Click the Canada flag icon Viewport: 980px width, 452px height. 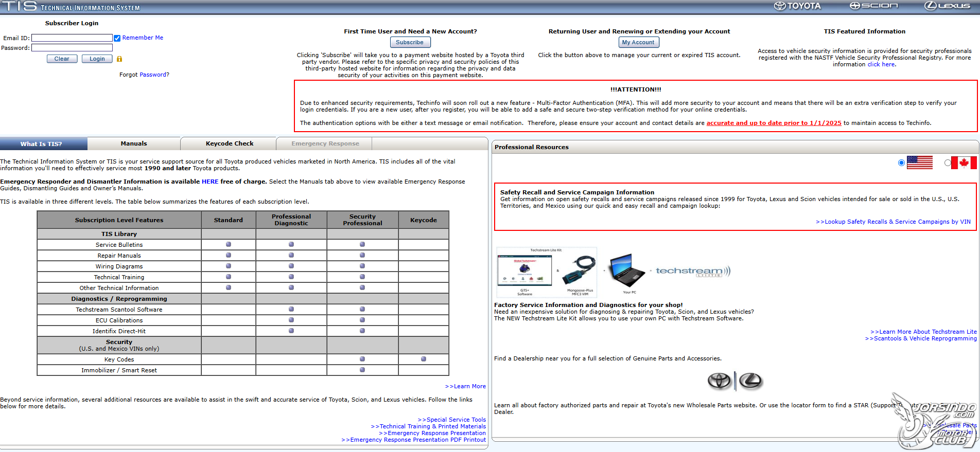tap(964, 163)
